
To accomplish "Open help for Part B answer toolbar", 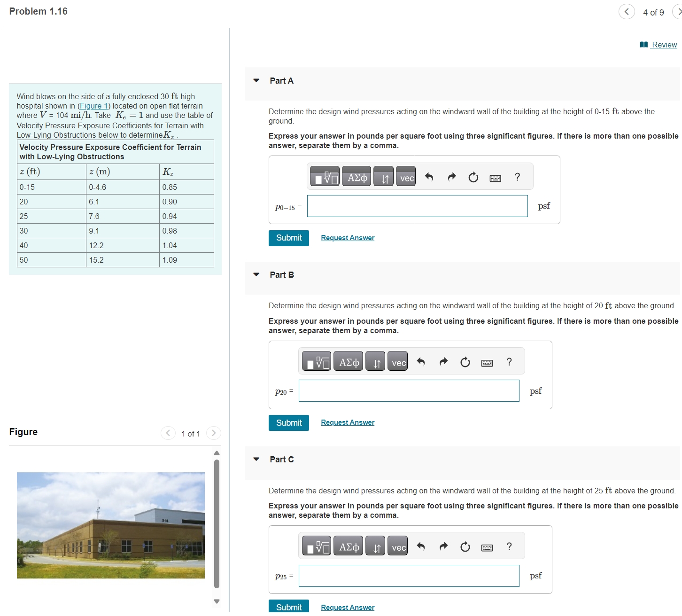I will (509, 362).
